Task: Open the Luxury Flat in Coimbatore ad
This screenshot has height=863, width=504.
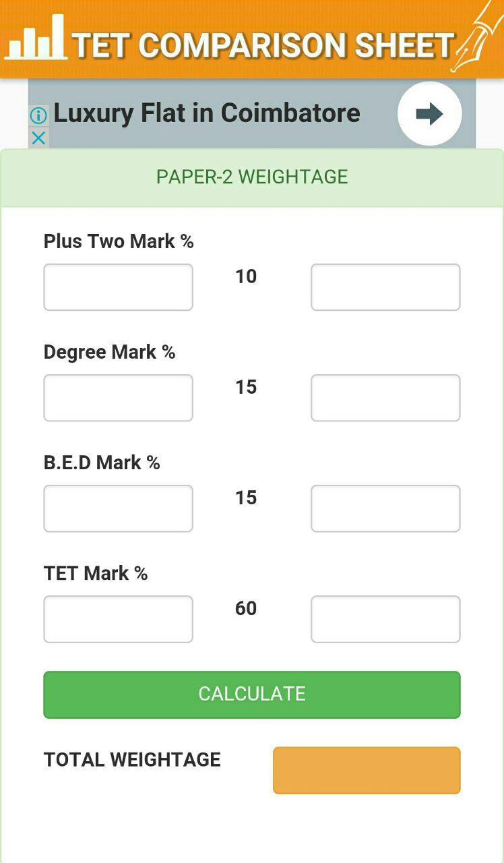Action: click(207, 113)
